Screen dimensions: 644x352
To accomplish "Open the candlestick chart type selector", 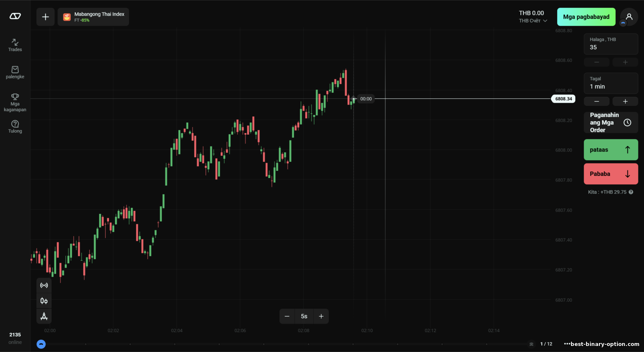I will pyautogui.click(x=44, y=301).
